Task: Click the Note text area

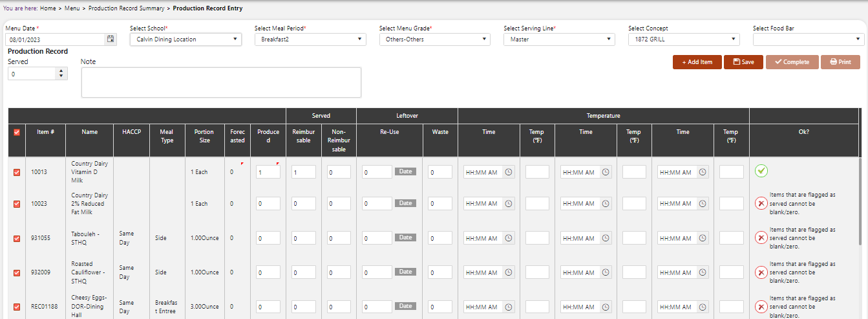Action: (221, 82)
